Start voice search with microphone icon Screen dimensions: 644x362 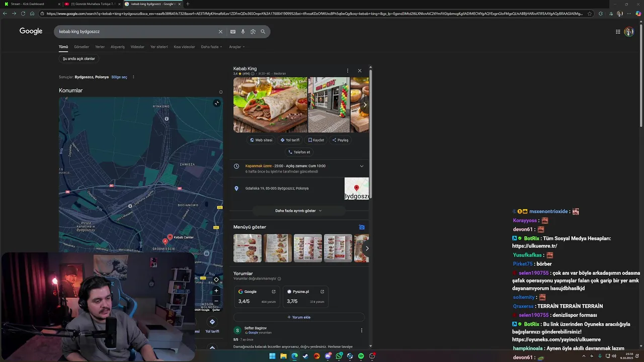243,32
